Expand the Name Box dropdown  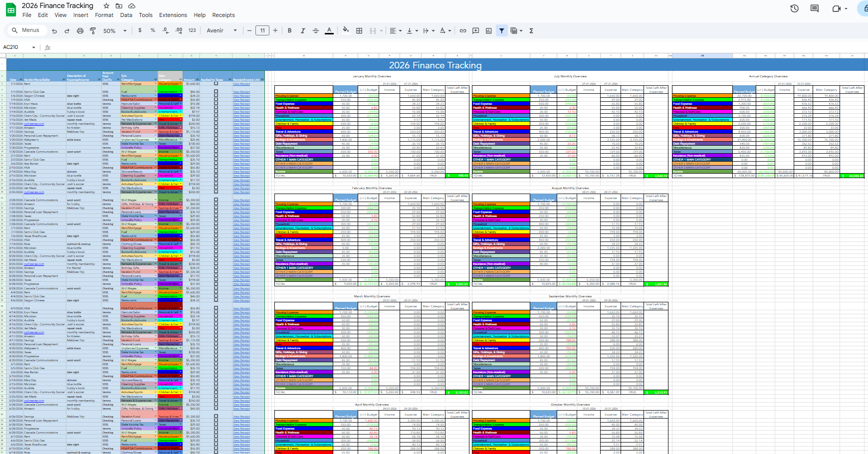33,46
